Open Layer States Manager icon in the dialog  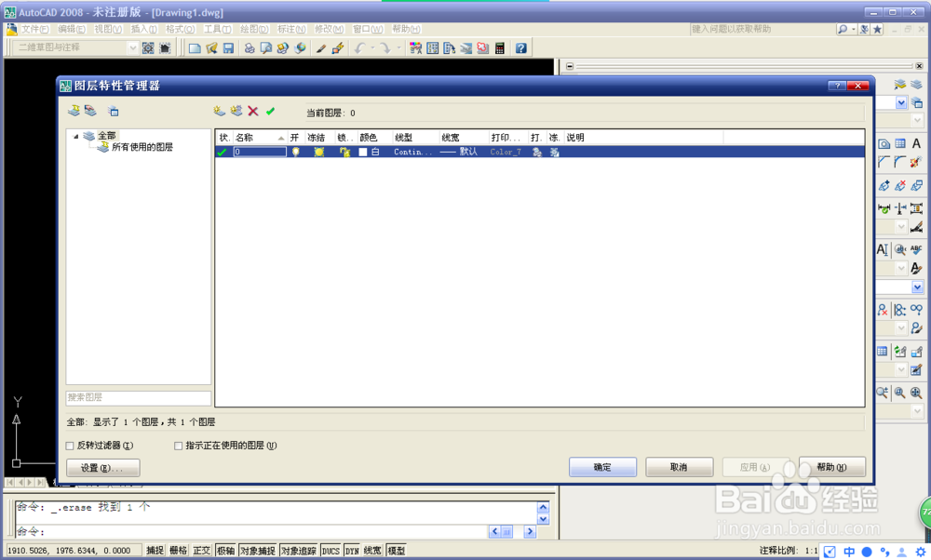[113, 111]
